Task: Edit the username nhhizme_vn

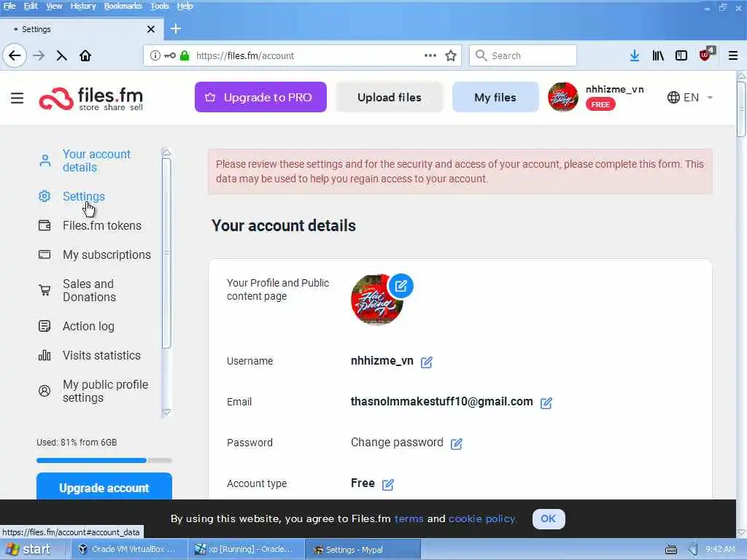Action: click(x=426, y=362)
